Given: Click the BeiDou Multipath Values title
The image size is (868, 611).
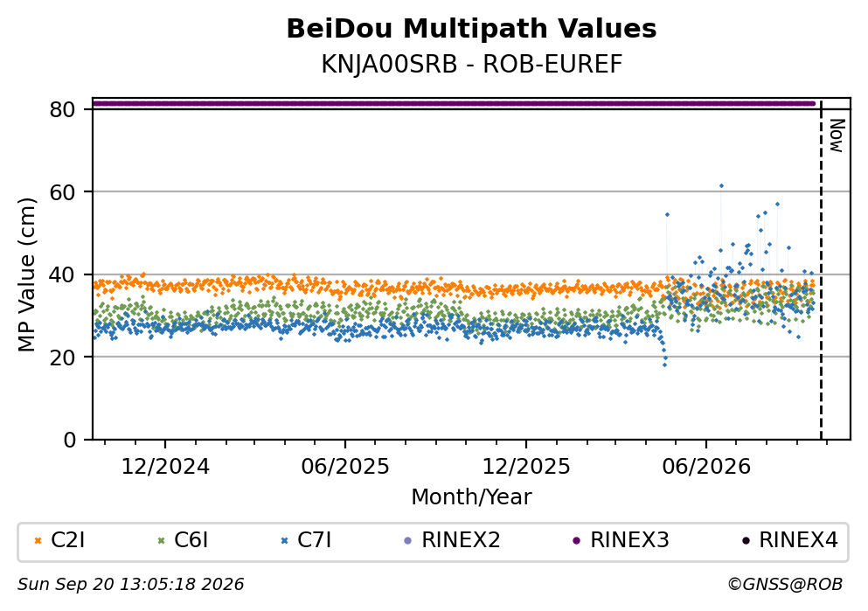Looking at the screenshot, I should tap(472, 29).
